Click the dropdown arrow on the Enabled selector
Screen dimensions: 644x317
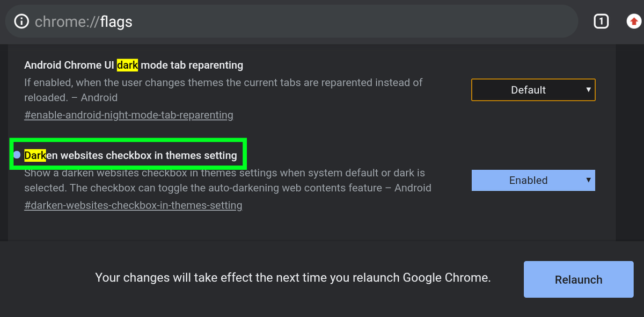pyautogui.click(x=589, y=180)
